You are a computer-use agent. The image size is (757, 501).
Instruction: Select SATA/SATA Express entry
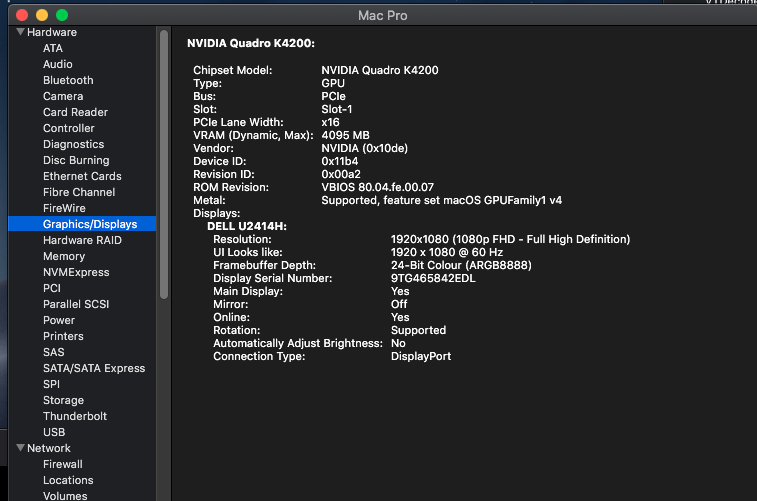[94, 368]
